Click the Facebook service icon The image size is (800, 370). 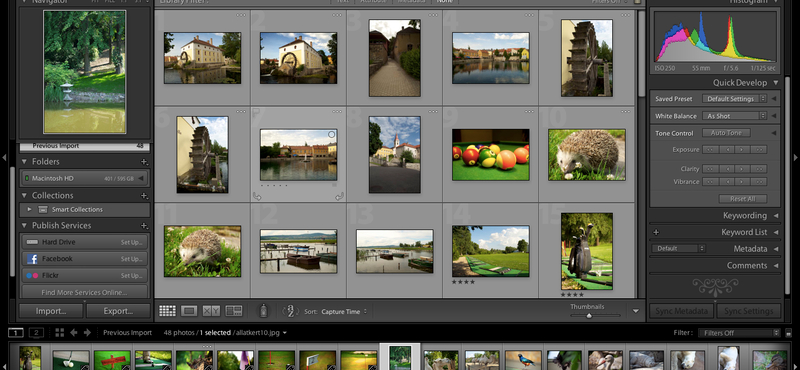pos(32,259)
